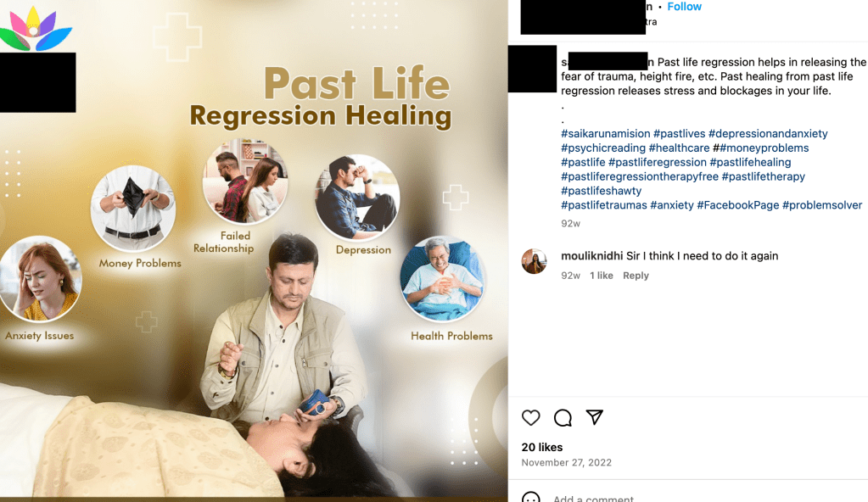Reply to mouliknidhi's comment

pyautogui.click(x=636, y=276)
